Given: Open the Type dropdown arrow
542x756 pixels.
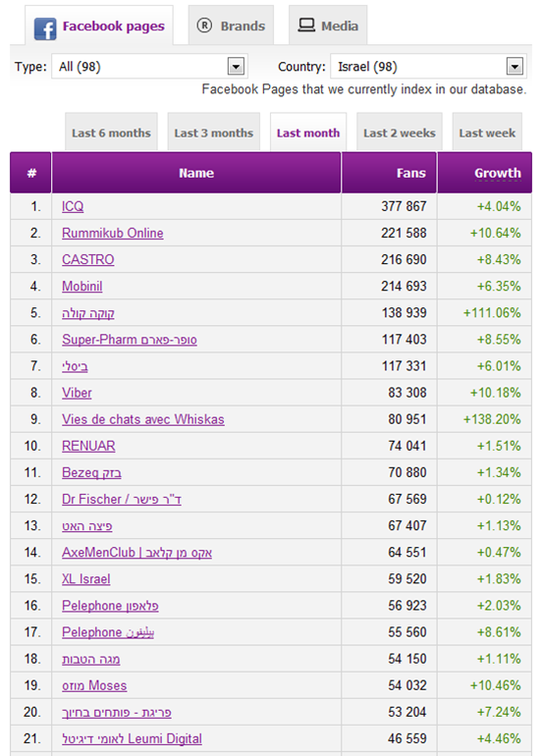Looking at the screenshot, I should (x=236, y=67).
